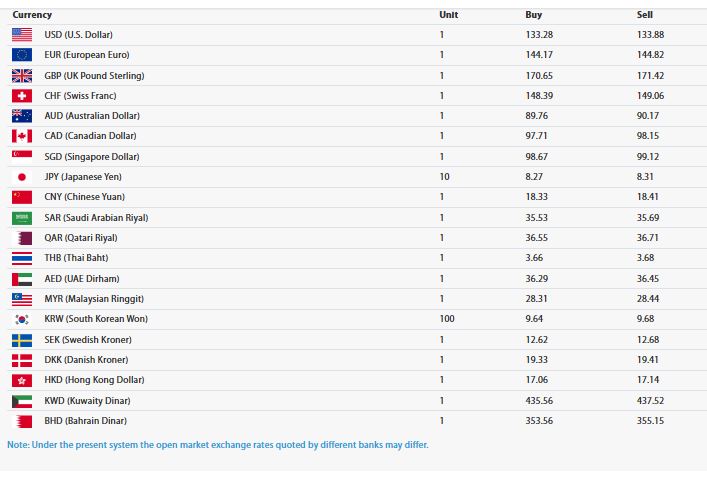
Task: Click the European Union flag icon
Action: tap(22, 55)
